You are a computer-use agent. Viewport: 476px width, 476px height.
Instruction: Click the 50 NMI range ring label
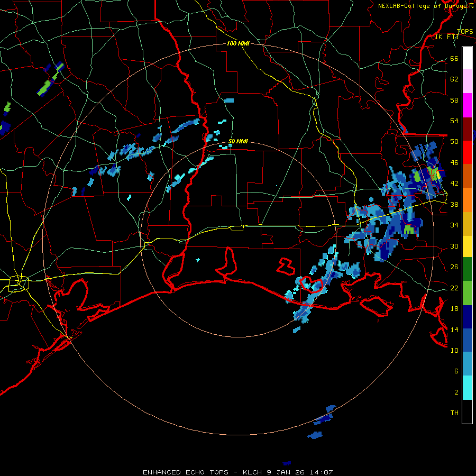(238, 141)
